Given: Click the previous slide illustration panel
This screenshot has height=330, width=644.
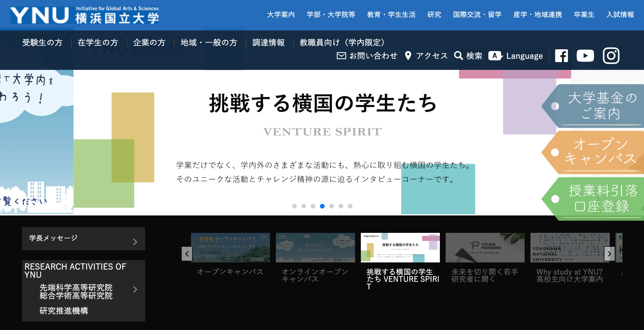Looking at the screenshot, I should click(x=37, y=142).
